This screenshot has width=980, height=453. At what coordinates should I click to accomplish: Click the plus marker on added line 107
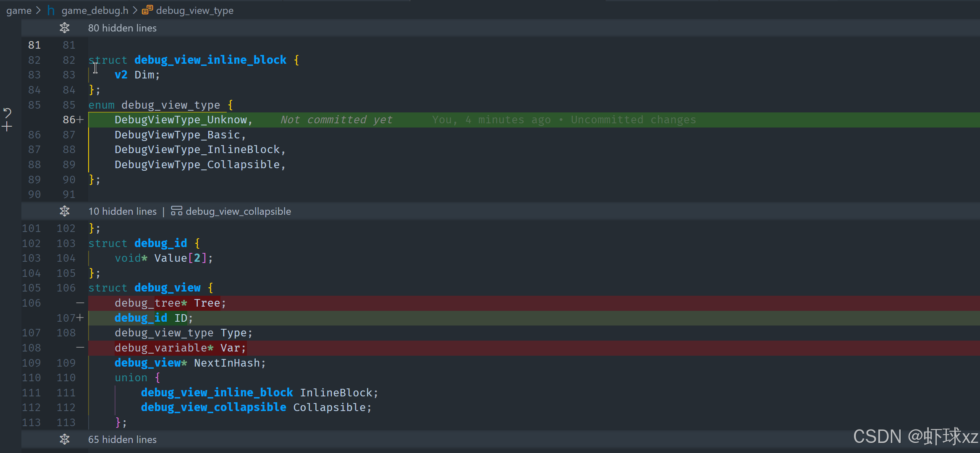click(x=80, y=318)
